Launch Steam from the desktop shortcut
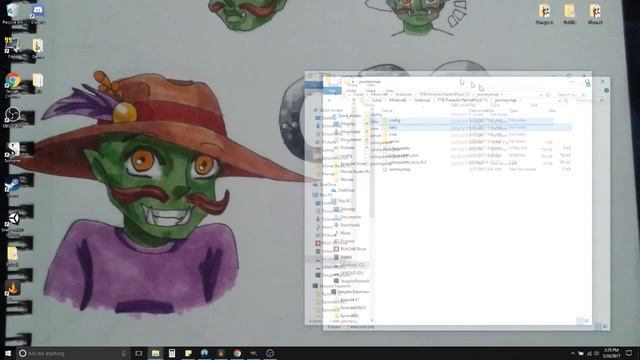The image size is (640, 360). pyautogui.click(x=13, y=187)
